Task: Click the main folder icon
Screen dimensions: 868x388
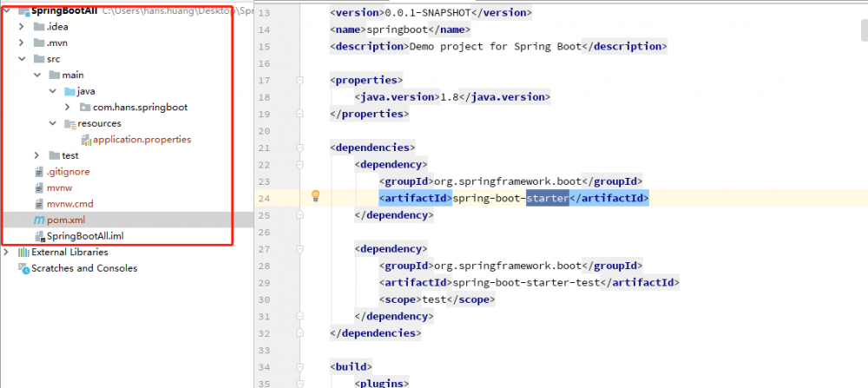Action: click(x=54, y=75)
